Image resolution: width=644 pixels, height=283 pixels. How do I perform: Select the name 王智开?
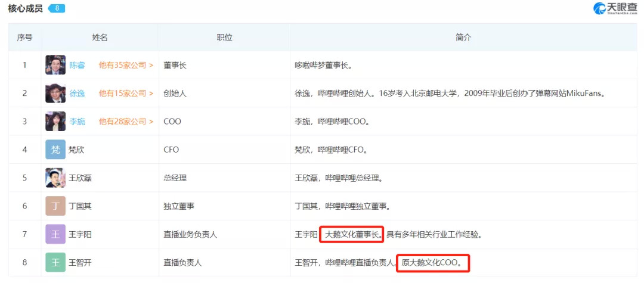pos(80,263)
